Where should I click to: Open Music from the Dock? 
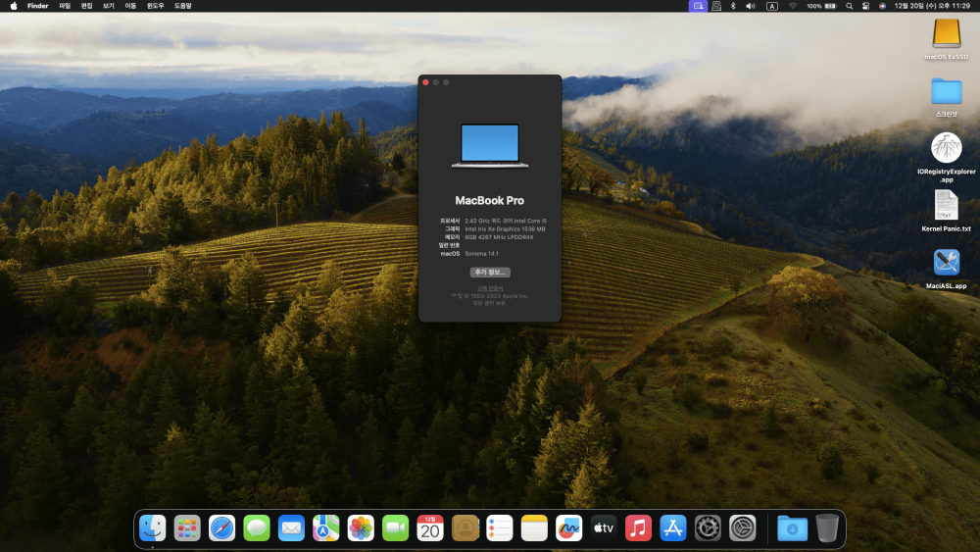pyautogui.click(x=638, y=528)
